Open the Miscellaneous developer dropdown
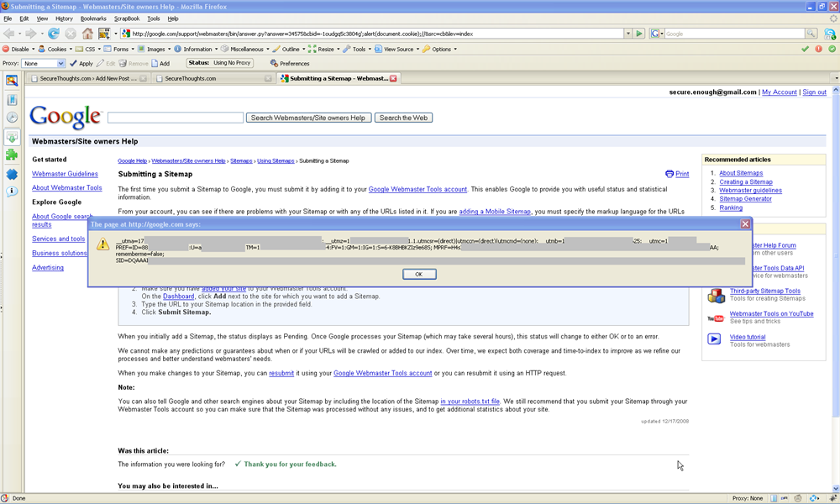The height and width of the screenshot is (504, 840). 245,49
